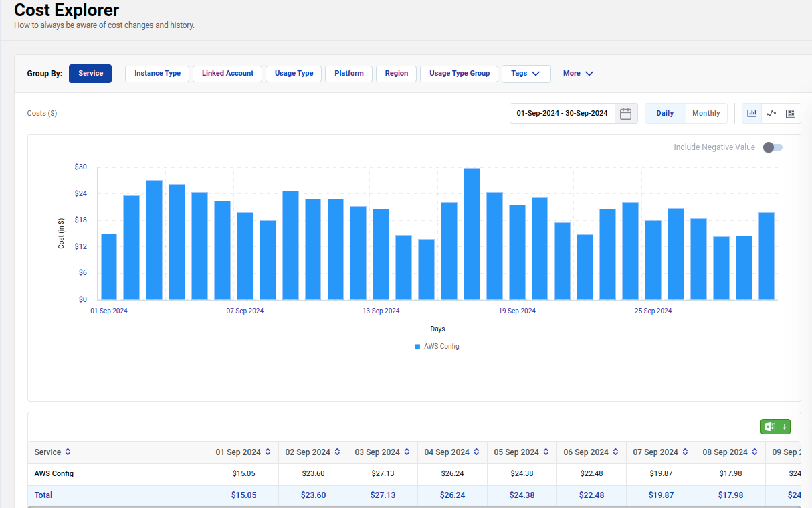Click AWS Config row name

[54, 474]
